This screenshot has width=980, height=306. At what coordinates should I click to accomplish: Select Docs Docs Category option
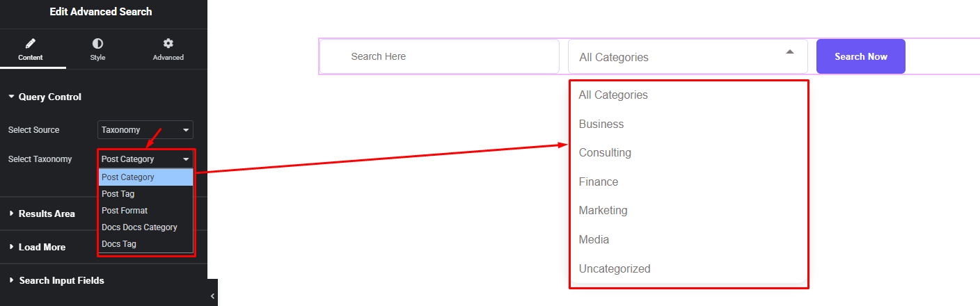[139, 227]
